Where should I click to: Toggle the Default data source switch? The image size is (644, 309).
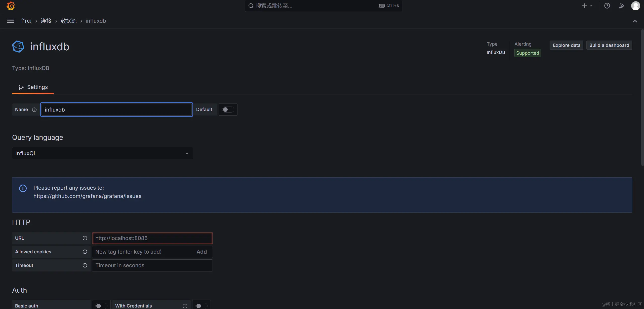coord(228,110)
